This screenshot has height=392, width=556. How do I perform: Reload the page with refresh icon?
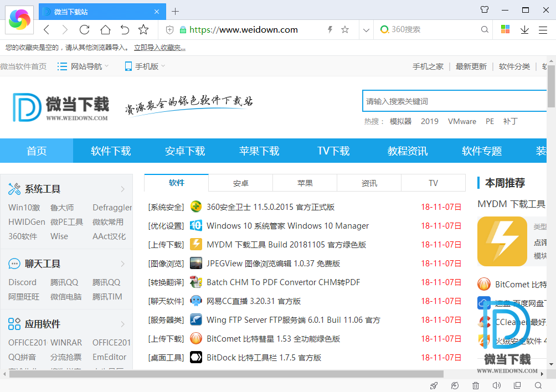coord(84,29)
